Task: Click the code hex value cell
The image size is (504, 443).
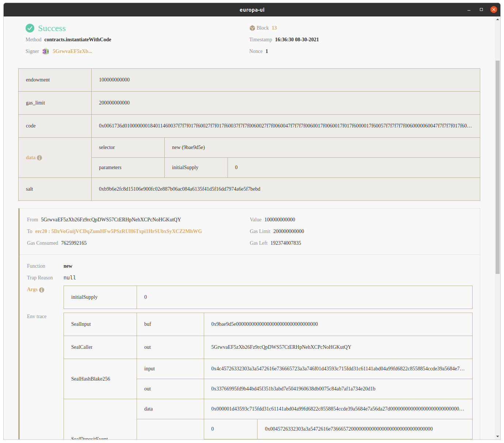Action: (x=285, y=126)
